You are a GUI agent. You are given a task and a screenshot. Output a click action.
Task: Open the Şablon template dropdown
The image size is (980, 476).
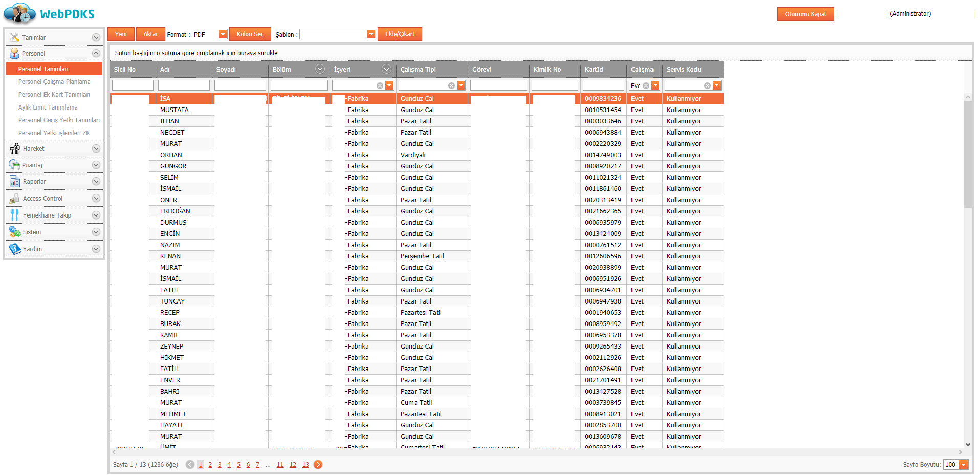pos(371,34)
